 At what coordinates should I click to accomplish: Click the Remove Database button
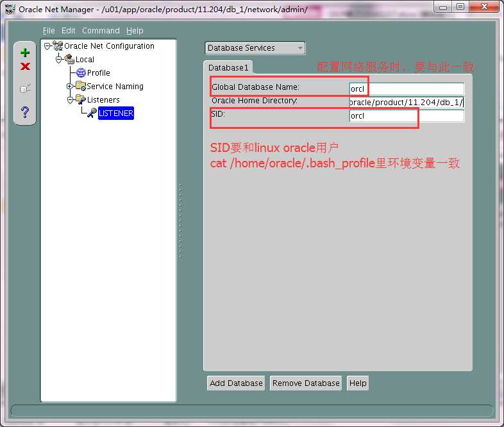(306, 383)
